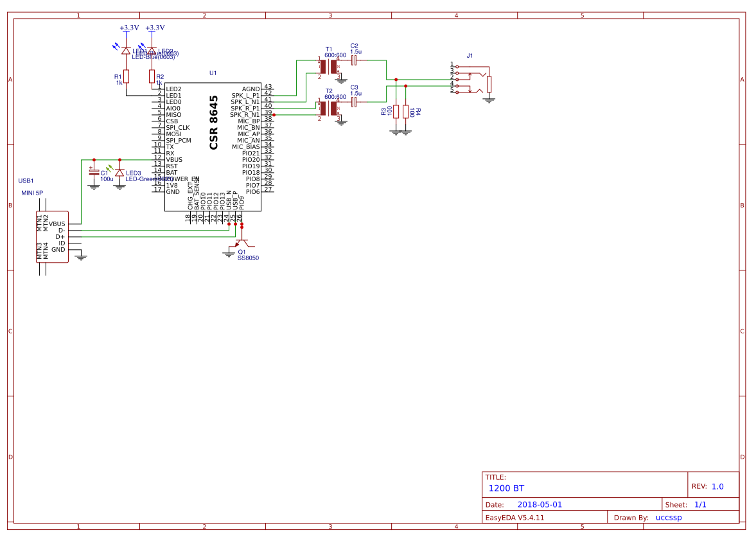756x537 pixels.
Task: Click the PIO21 pin label
Action: pyautogui.click(x=251, y=154)
